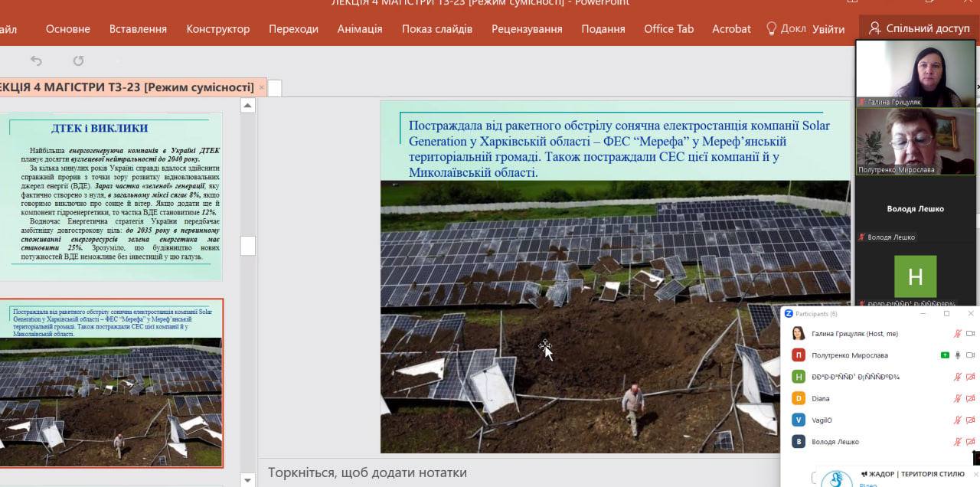
Task: Unmute Diana's microphone in participant list
Action: [x=957, y=399]
